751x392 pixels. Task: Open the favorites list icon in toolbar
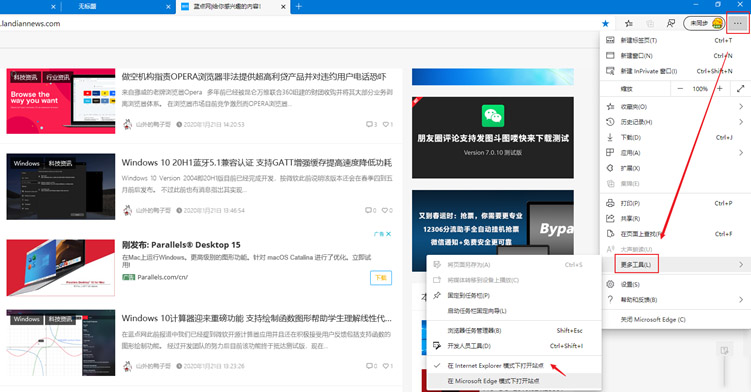pos(629,23)
